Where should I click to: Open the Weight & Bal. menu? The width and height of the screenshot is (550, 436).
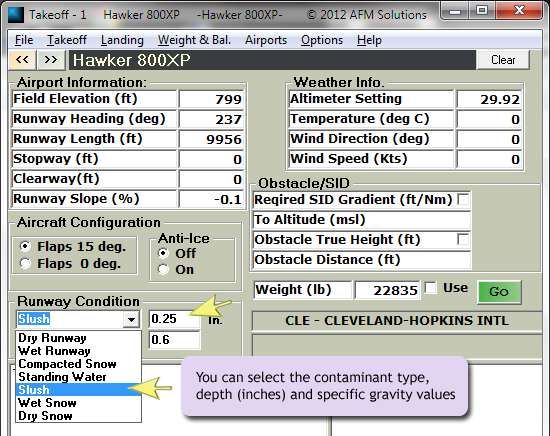click(194, 40)
